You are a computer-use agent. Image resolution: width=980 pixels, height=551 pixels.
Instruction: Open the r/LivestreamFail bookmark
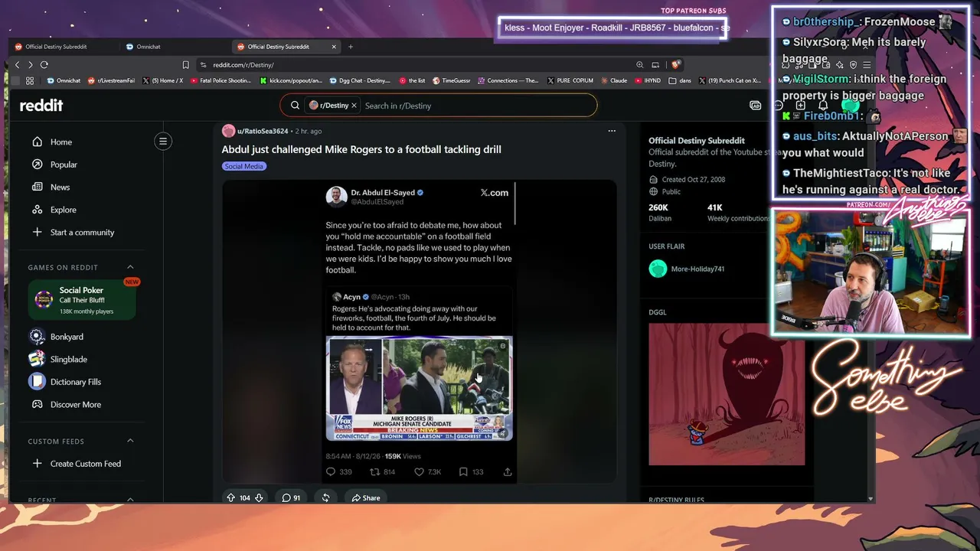tap(111, 80)
